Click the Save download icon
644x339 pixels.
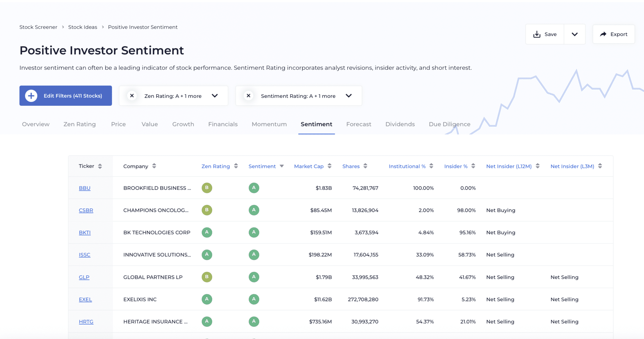537,34
